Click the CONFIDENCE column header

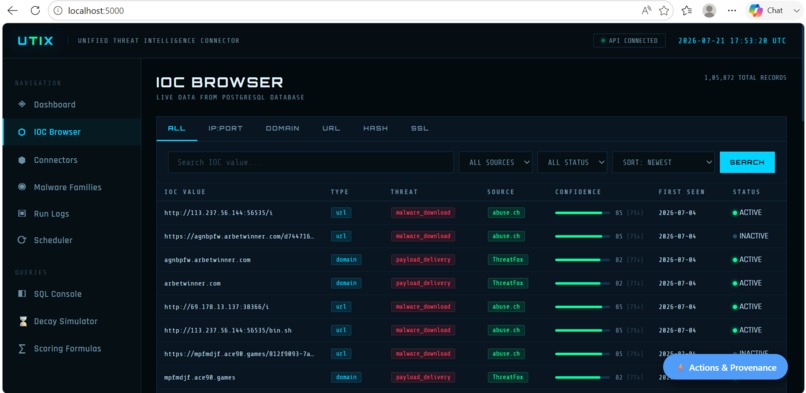[x=578, y=192]
